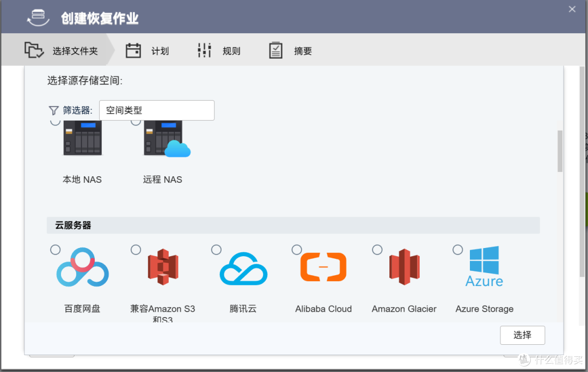Viewport: 588px width, 372px height.
Task: Click the folder selection step icon
Action: [x=34, y=50]
